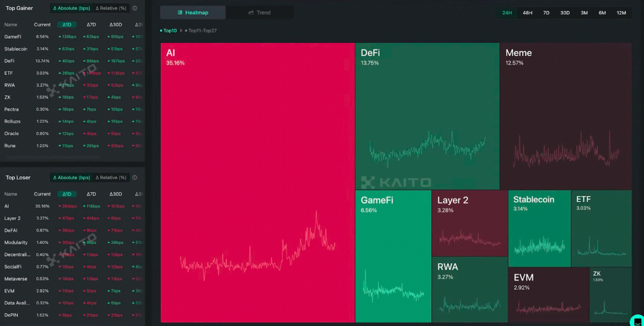Open the EVM heatmap tile

point(549,295)
